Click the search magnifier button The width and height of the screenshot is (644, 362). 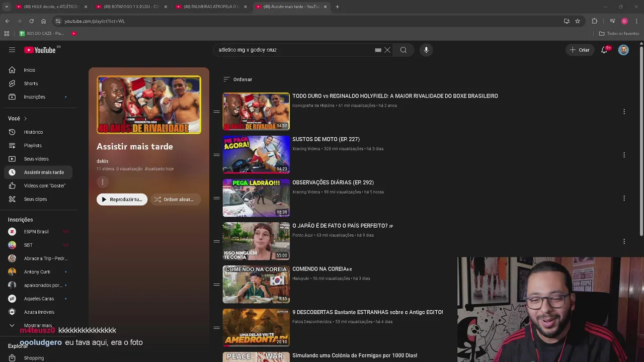(404, 50)
